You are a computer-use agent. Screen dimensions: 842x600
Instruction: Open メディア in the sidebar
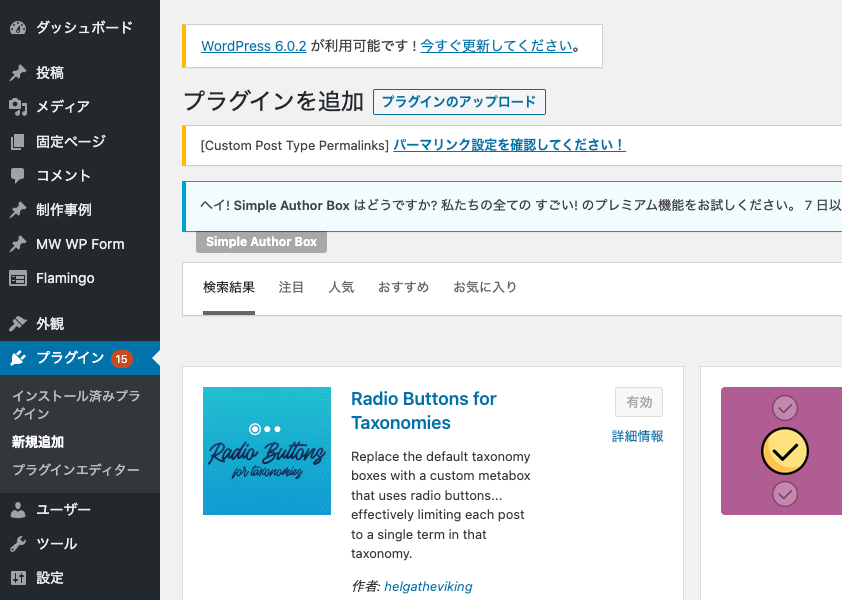(x=63, y=107)
